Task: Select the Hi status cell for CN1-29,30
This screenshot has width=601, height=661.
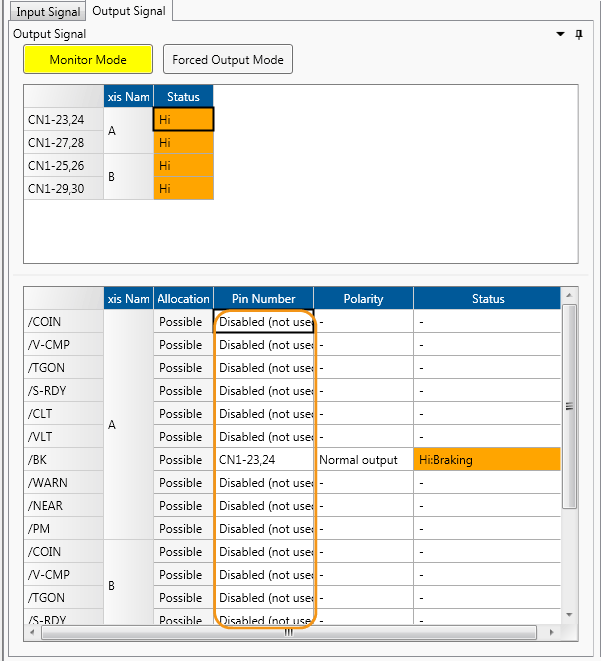Action: click(183, 188)
